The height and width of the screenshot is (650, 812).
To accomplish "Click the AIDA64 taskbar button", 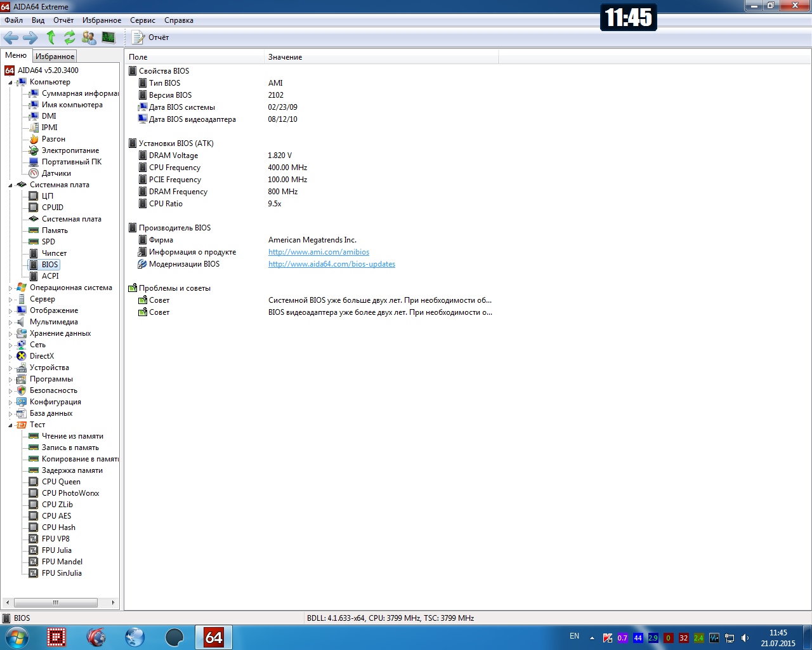I will (214, 637).
